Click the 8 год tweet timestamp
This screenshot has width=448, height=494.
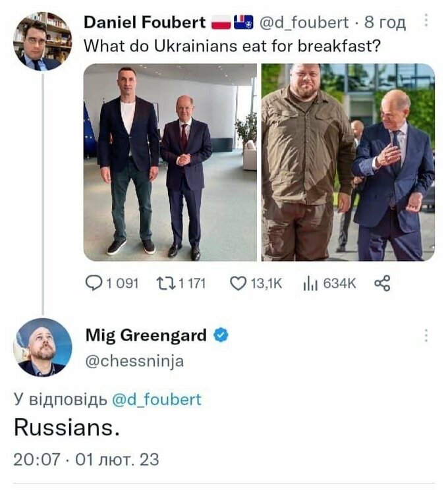385,22
